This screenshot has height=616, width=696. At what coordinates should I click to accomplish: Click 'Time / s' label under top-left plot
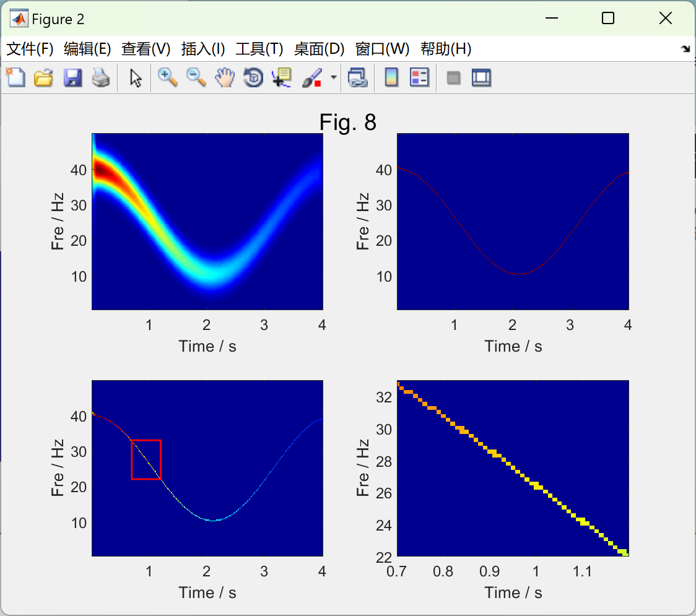[207, 346]
